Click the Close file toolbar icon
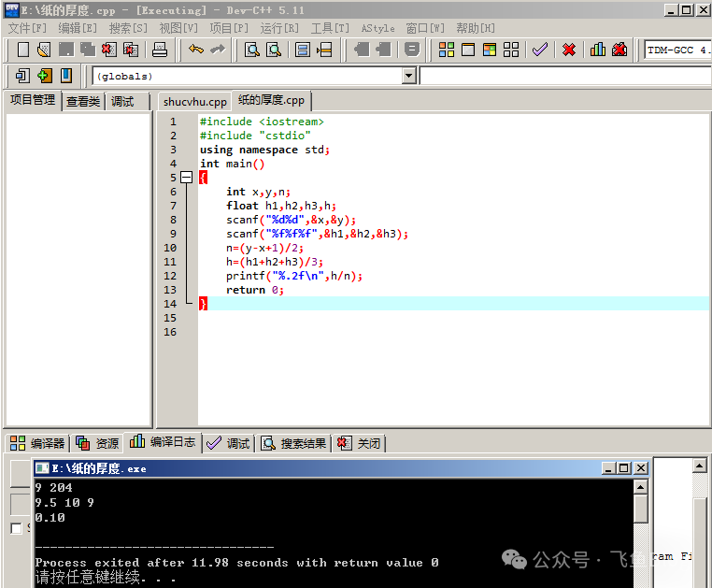712x588 pixels. coord(109,50)
